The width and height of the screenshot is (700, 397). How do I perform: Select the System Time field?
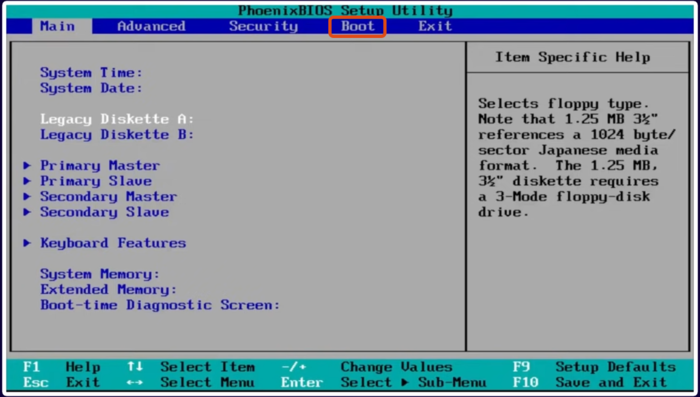[x=92, y=72]
